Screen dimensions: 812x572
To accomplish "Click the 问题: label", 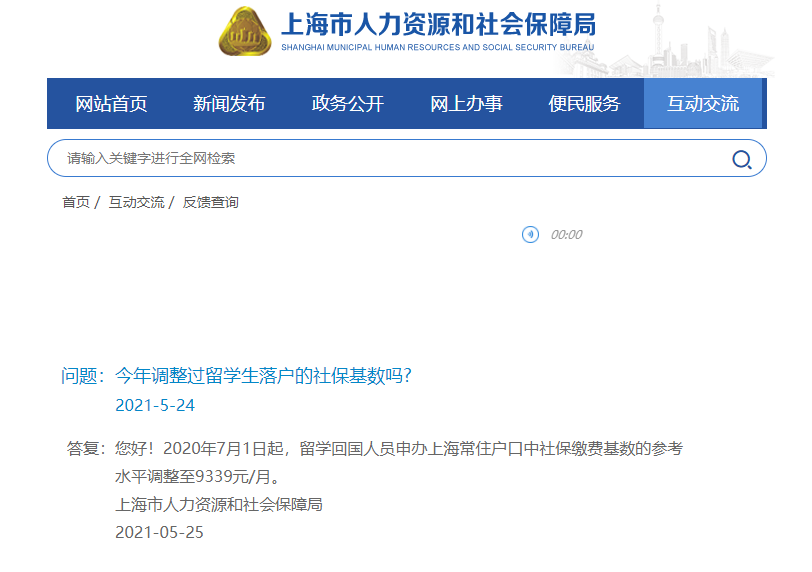I will (83, 376).
